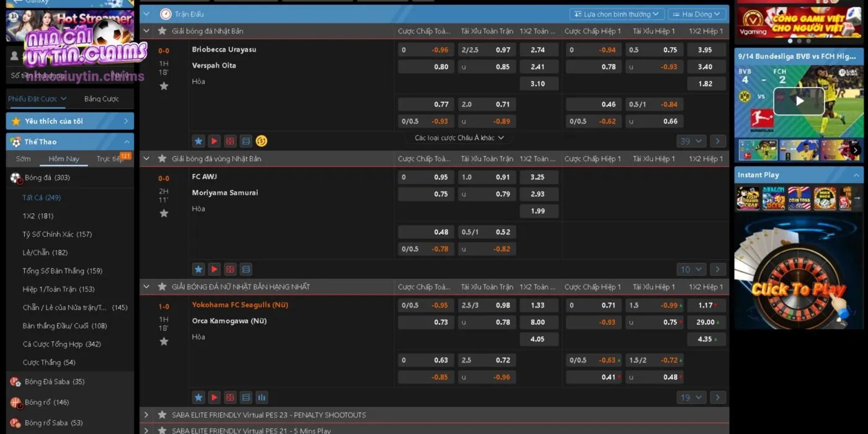Click the gold coin icon under Verspah Oita match
The width and height of the screenshot is (868, 434).
(x=261, y=141)
